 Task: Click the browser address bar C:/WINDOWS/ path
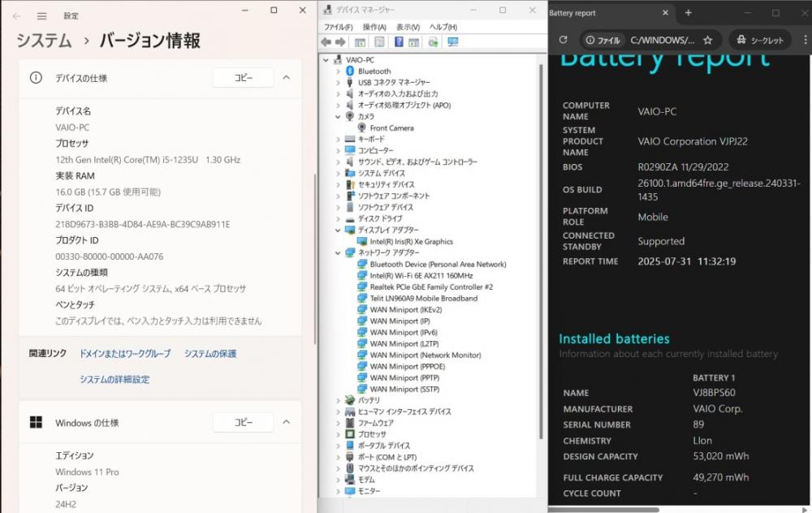(x=663, y=40)
